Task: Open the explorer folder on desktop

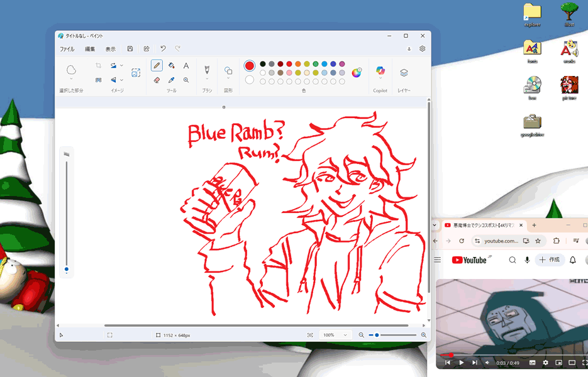Action: 532,14
